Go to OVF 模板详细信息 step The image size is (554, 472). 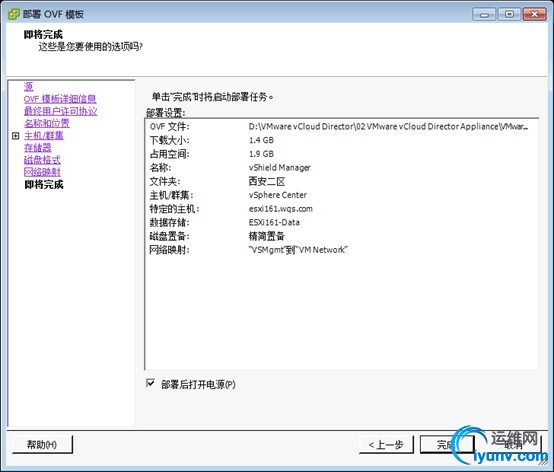pyautogui.click(x=60, y=99)
